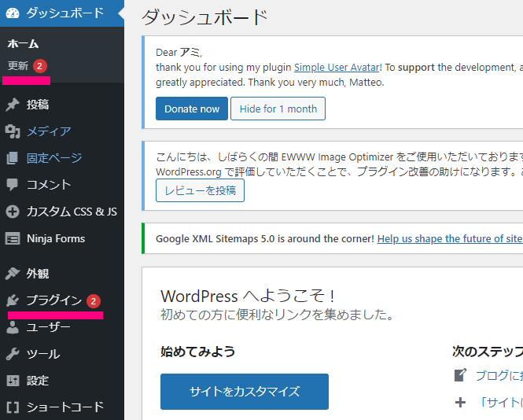The height and width of the screenshot is (420, 523).
Task: Click the Dear アミ greeting text
Action: tap(179, 53)
